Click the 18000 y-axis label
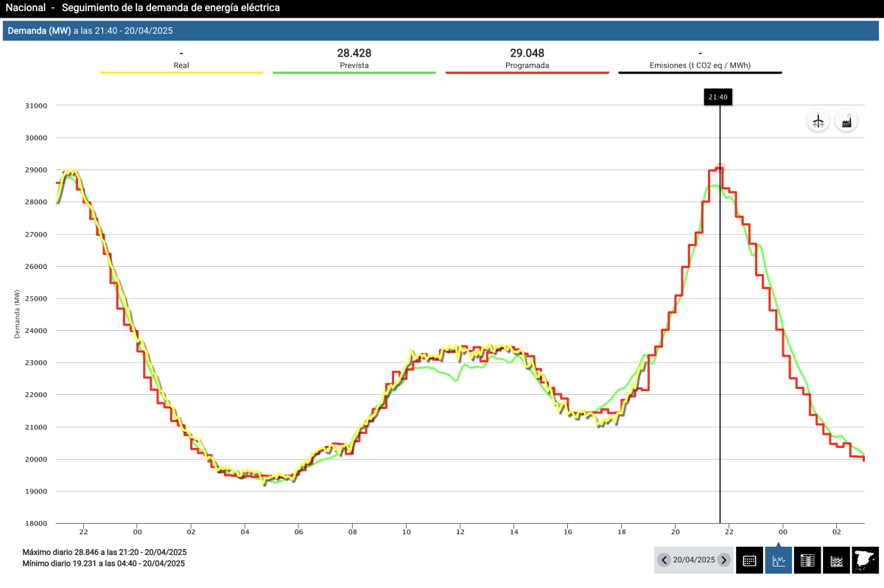This screenshot has height=588, width=884. (36, 523)
